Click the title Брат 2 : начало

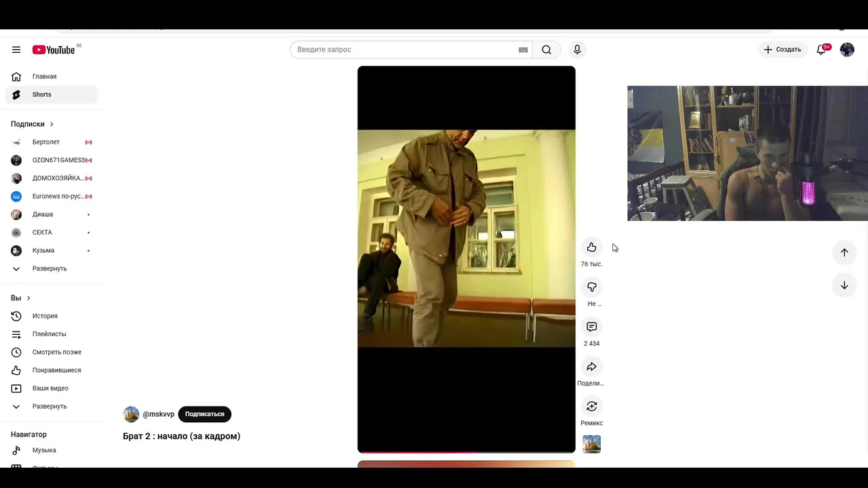pyautogui.click(x=182, y=436)
